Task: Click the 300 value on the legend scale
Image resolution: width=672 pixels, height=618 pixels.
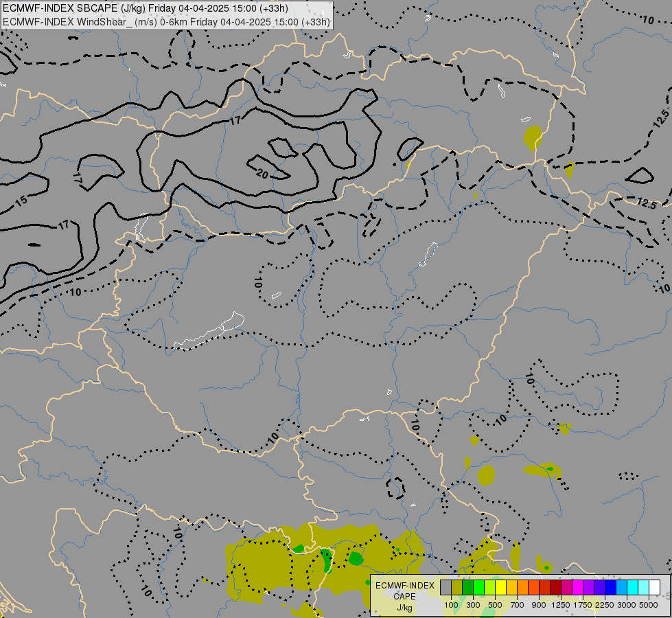Action: coord(473,605)
